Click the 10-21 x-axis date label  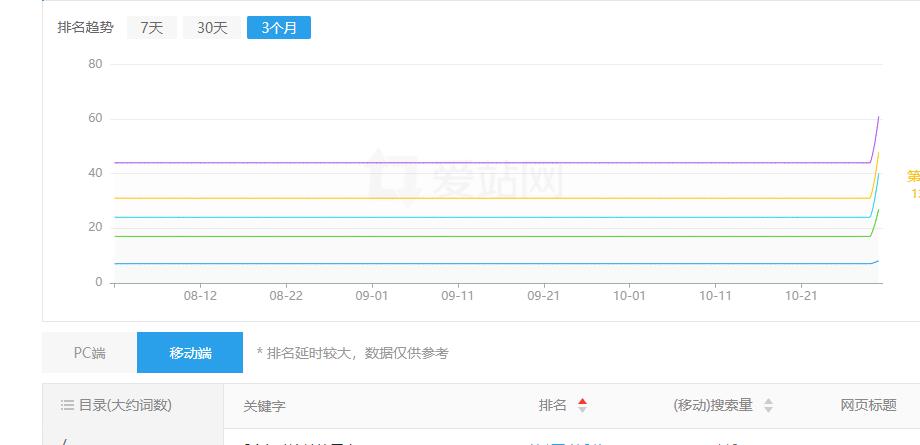click(801, 296)
